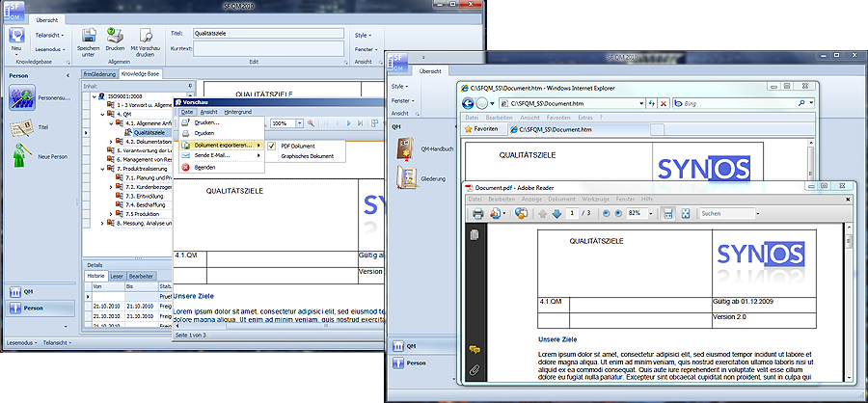The width and height of the screenshot is (868, 403).
Task: Click the collaborate globe icon in Adobe Reader
Action: pos(521,213)
